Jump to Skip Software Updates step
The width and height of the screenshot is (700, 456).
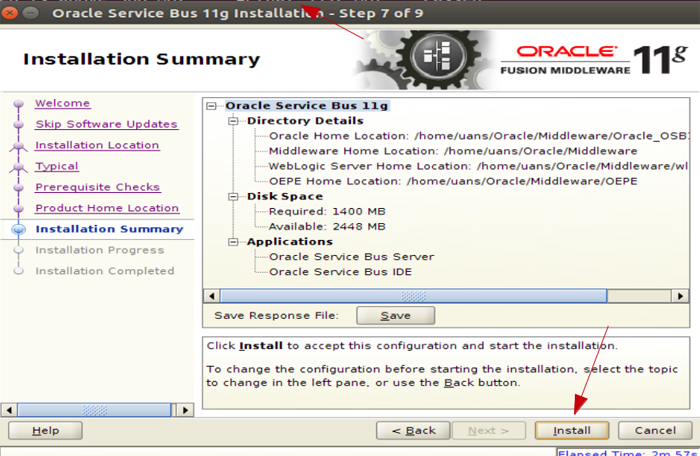tap(106, 124)
